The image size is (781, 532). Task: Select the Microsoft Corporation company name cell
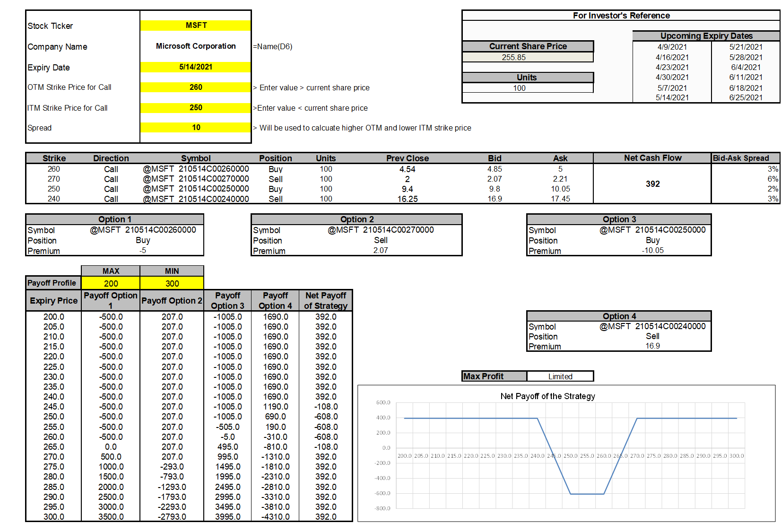point(196,46)
